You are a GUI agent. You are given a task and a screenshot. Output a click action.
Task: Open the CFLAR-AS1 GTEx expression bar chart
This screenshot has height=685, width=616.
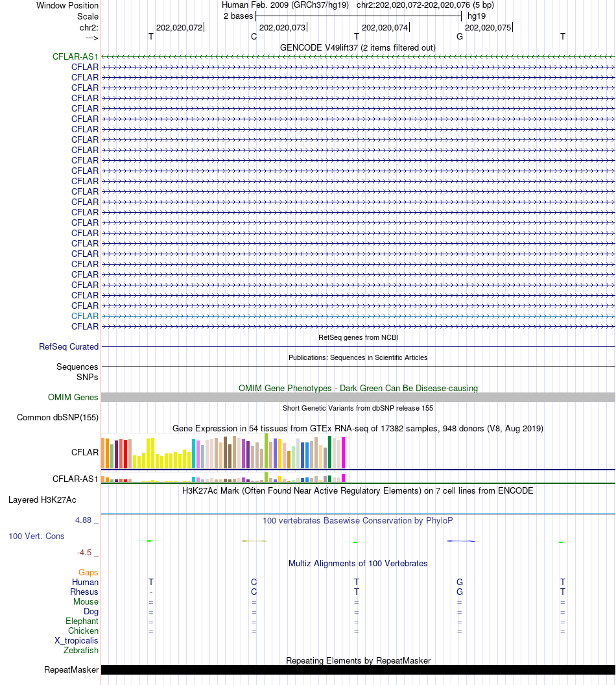(223, 477)
